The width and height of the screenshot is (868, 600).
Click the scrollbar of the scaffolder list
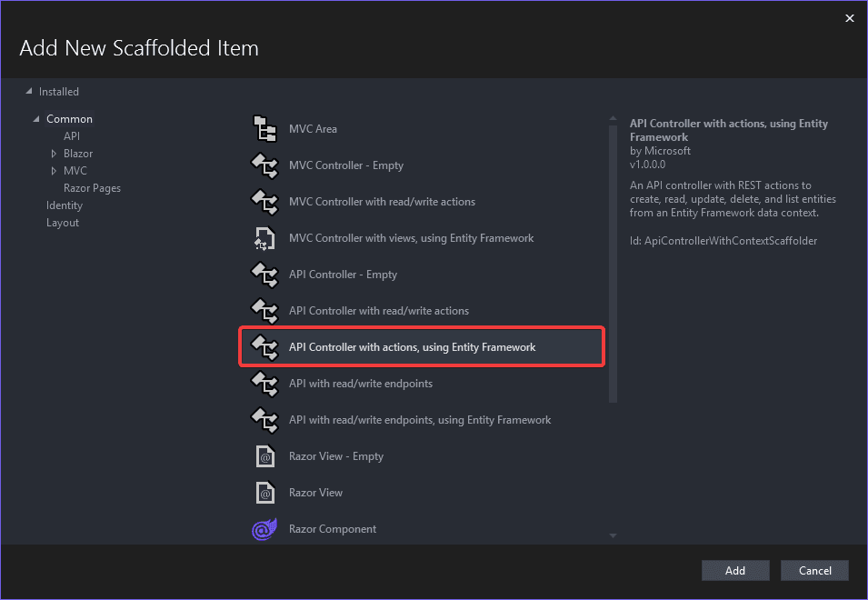[613, 273]
